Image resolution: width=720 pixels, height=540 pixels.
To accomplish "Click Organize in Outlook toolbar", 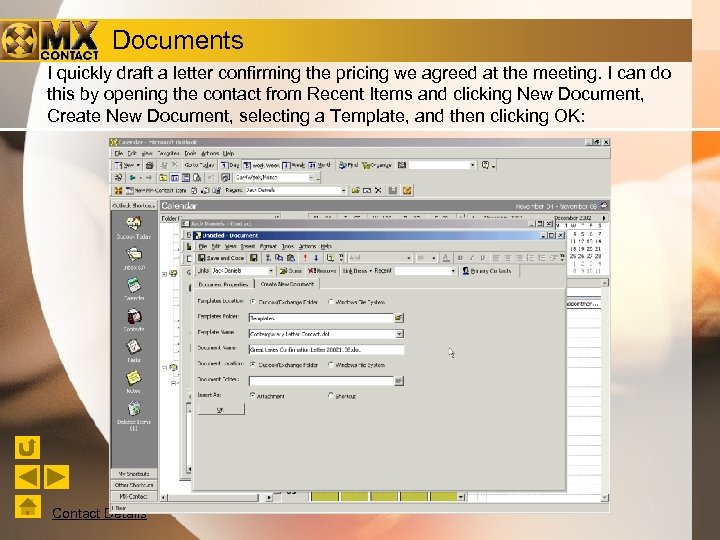I will pyautogui.click(x=377, y=165).
